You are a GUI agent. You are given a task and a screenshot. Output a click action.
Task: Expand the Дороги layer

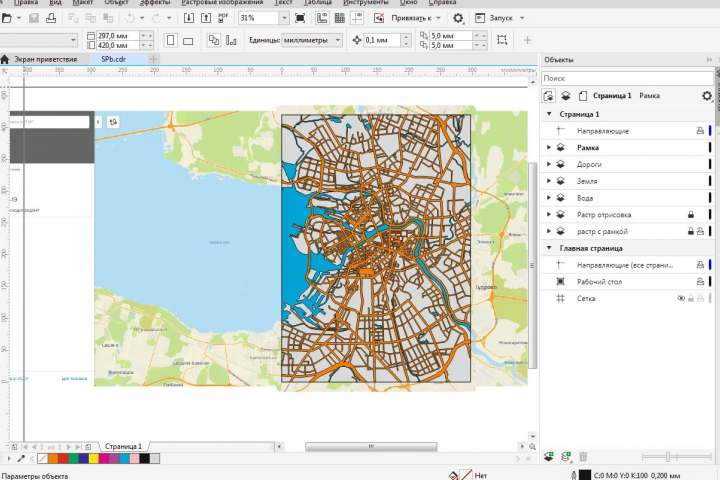coord(548,164)
